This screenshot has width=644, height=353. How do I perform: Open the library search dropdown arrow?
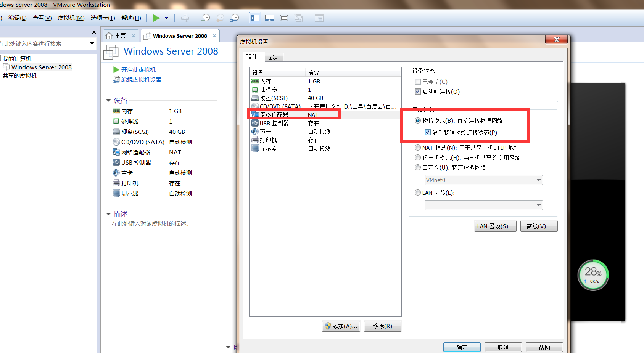click(x=92, y=43)
